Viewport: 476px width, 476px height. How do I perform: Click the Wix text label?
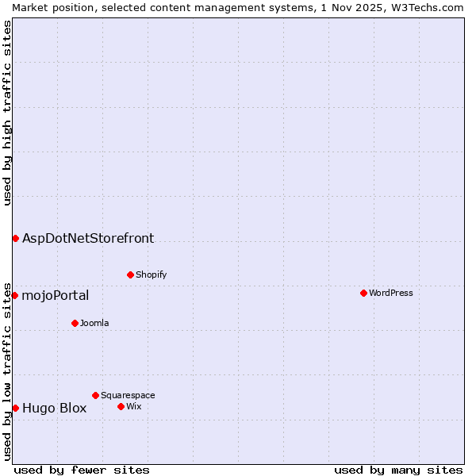[133, 406]
